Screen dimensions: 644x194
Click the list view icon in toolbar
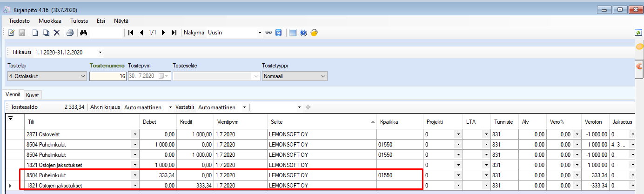293,33
